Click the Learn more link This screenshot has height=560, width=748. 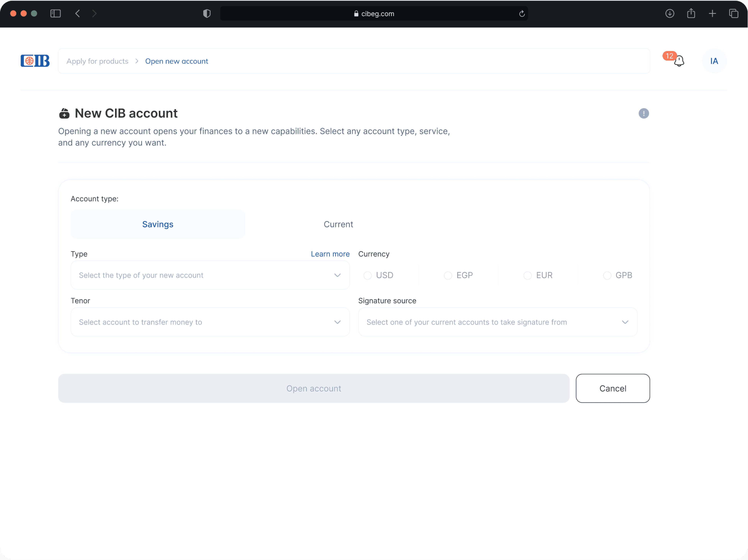click(x=330, y=254)
